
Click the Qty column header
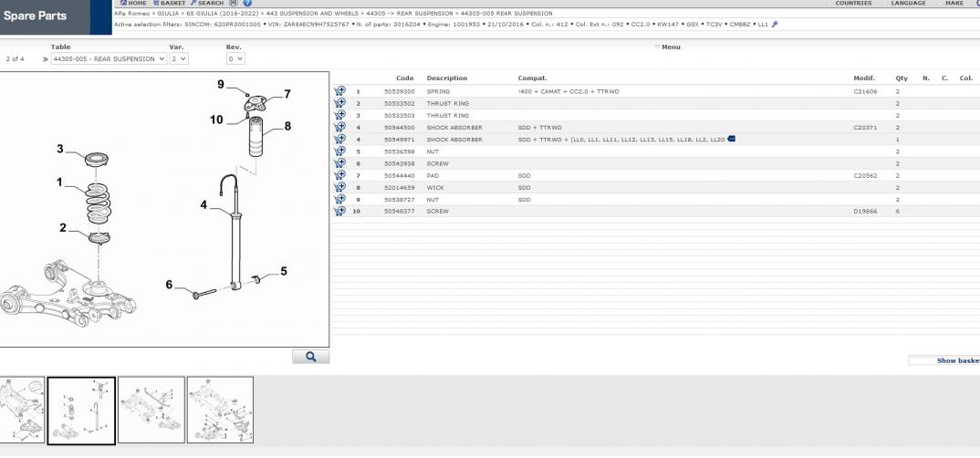coord(902,78)
